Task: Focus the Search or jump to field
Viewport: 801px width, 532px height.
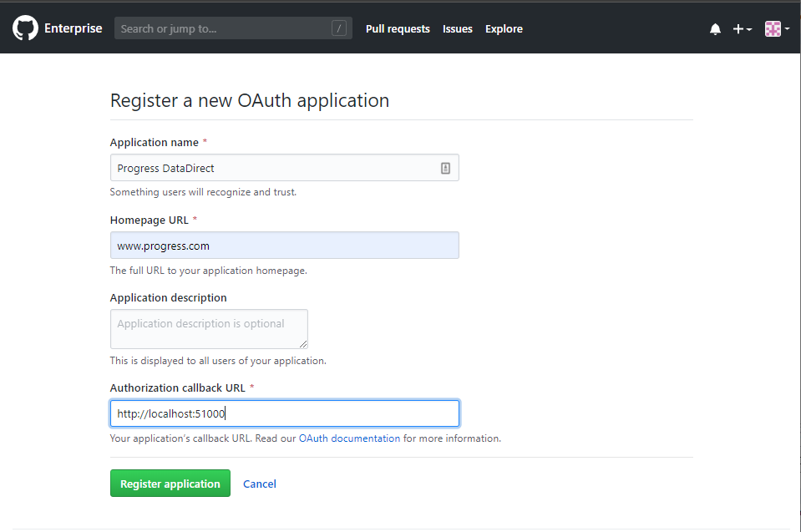Action: point(233,28)
